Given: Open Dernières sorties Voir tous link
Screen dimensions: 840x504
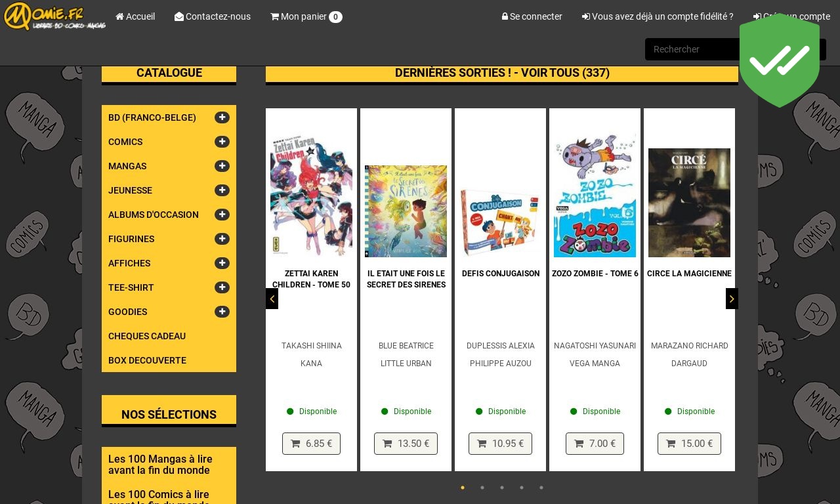Looking at the screenshot, I should point(502,73).
